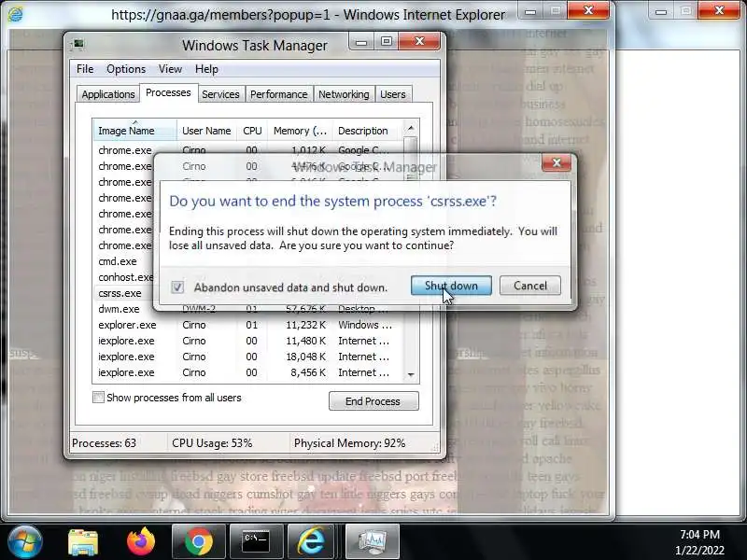Select the first chrome.exe row with 1,012 K
This screenshot has width=747, height=560.
point(248,150)
